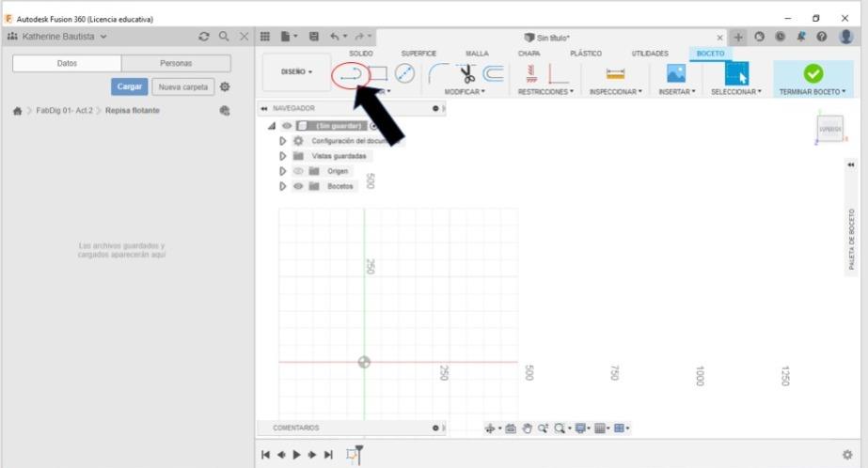Open the SELECCIONAR dropdown menu
The width and height of the screenshot is (868, 468).
[x=736, y=92]
